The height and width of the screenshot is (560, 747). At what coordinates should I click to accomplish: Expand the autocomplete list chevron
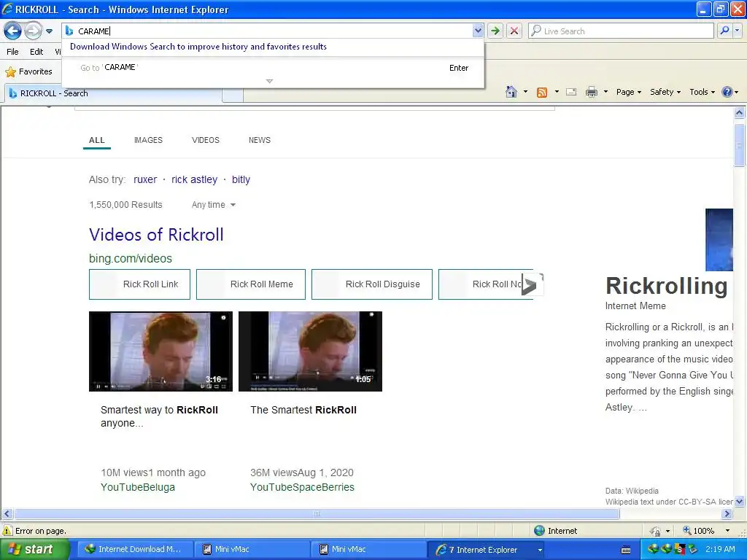pyautogui.click(x=270, y=81)
